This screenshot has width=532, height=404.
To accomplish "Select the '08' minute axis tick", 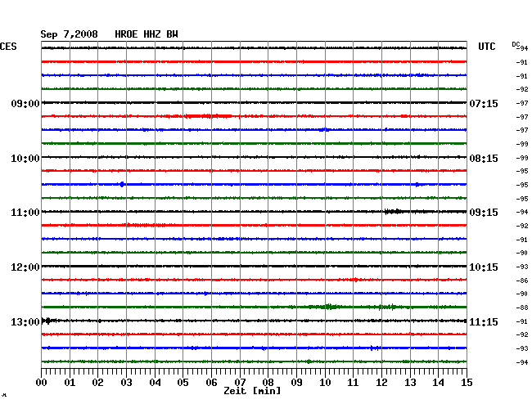I will (268, 382).
